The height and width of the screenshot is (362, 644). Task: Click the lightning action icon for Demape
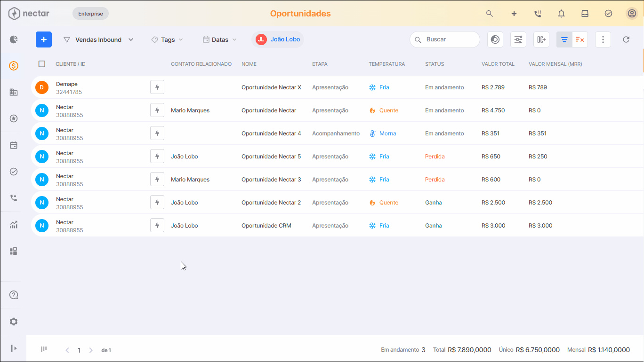157,87
